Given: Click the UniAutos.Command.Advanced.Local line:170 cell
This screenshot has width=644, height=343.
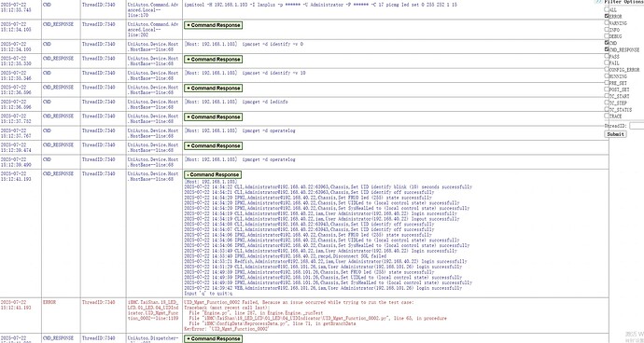Looking at the screenshot, I should coord(153,10).
